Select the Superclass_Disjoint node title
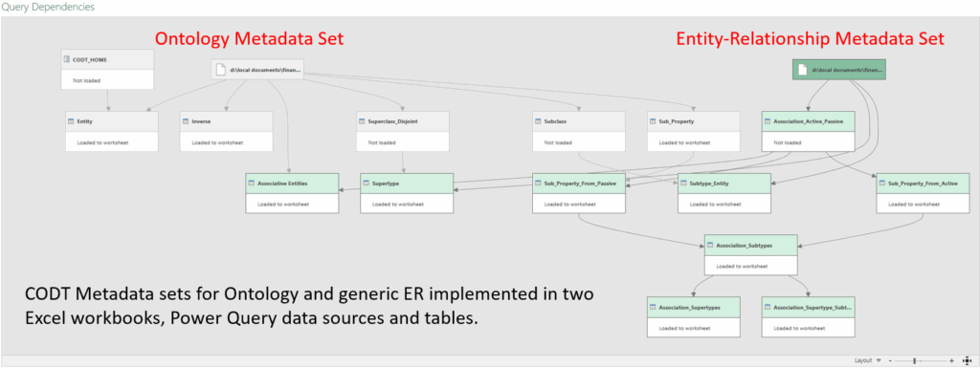 pos(393,121)
